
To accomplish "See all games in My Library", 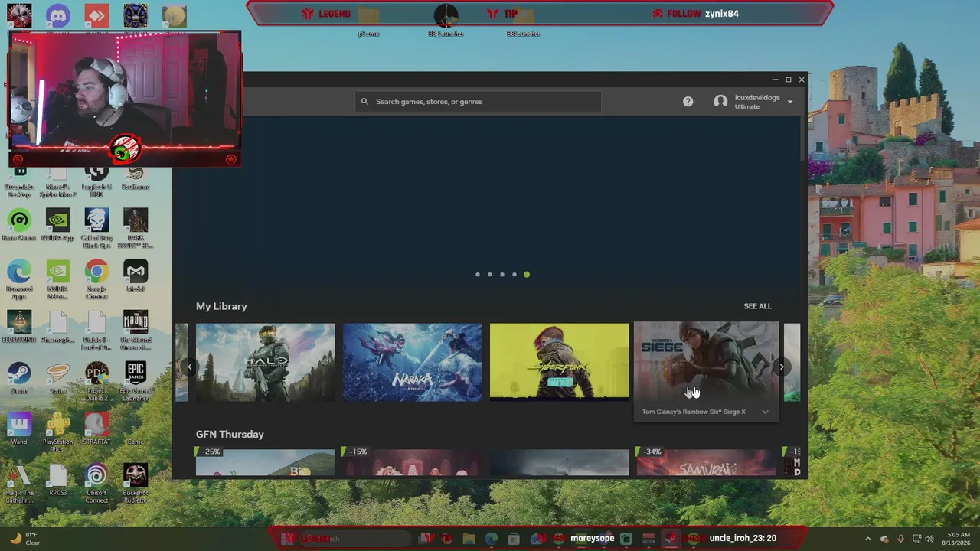I will coord(757,306).
